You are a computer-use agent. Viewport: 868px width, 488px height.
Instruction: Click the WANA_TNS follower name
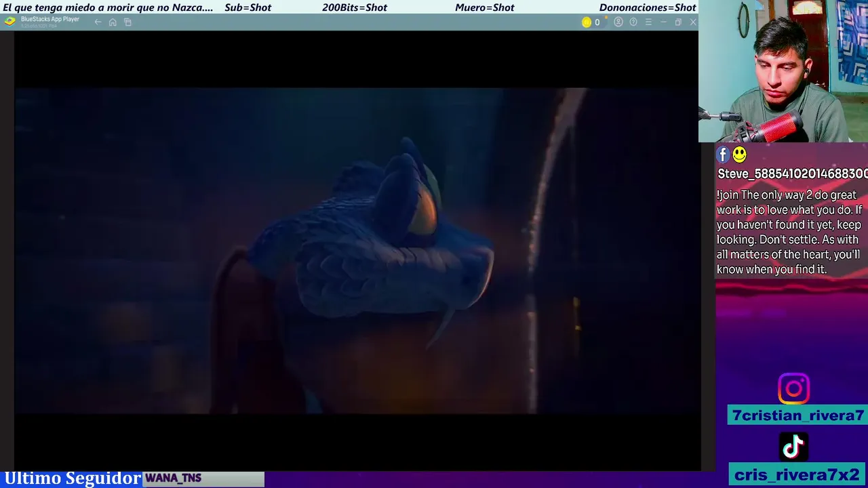coord(174,479)
